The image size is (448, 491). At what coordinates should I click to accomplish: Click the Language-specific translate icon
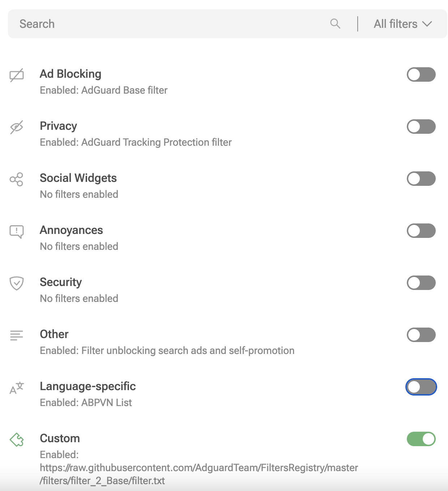[17, 388]
